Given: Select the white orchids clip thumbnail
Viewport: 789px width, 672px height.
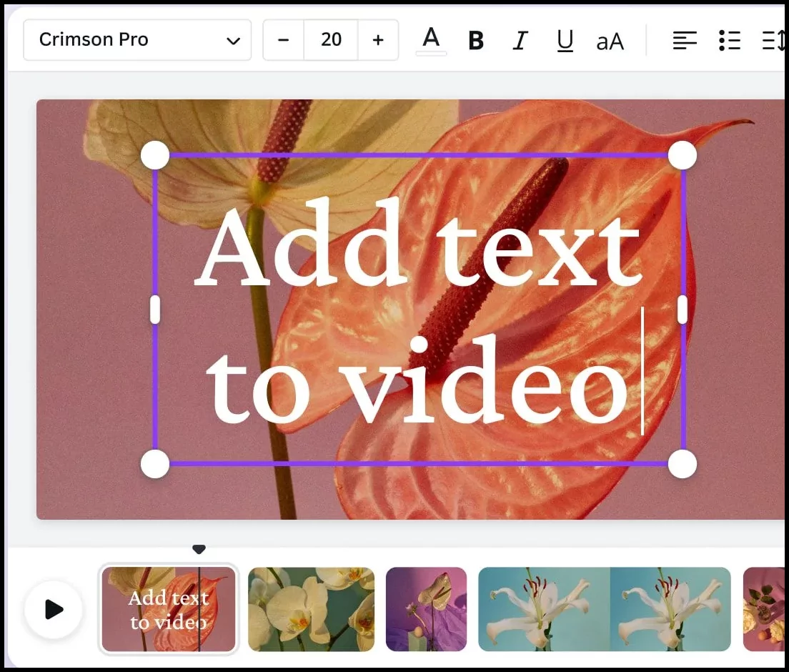Looking at the screenshot, I should coord(311,610).
